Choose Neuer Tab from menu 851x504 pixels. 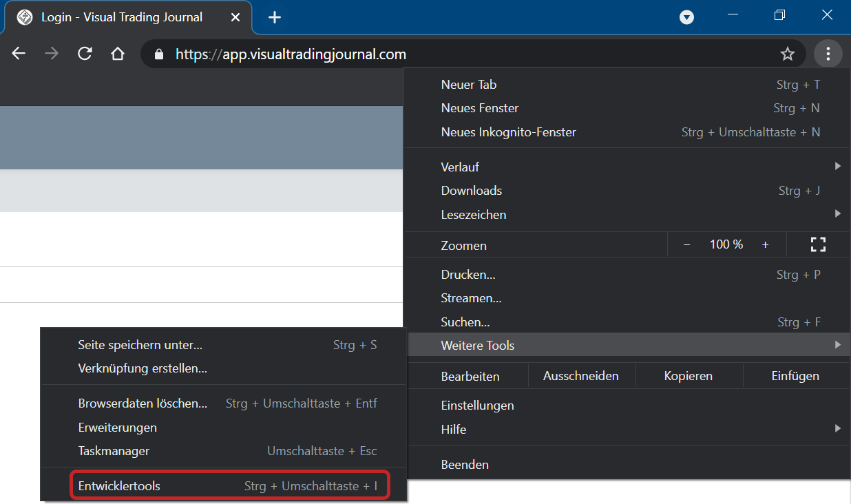tap(625, 85)
